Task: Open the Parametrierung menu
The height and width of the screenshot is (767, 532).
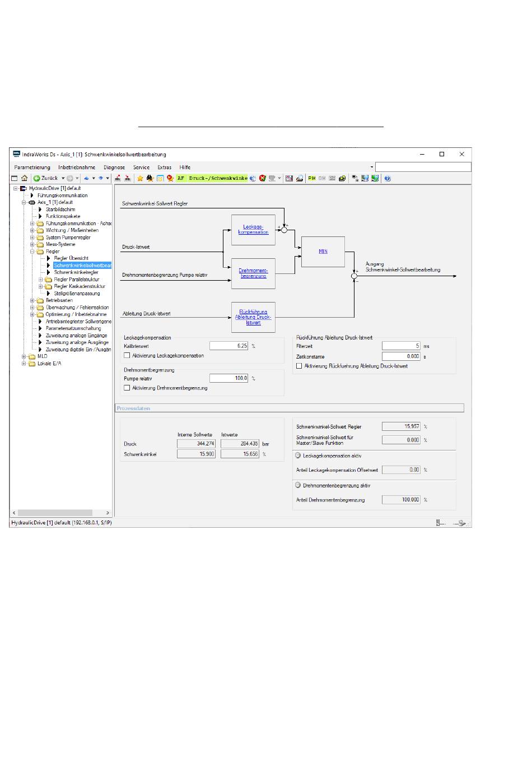Action: pyautogui.click(x=32, y=167)
